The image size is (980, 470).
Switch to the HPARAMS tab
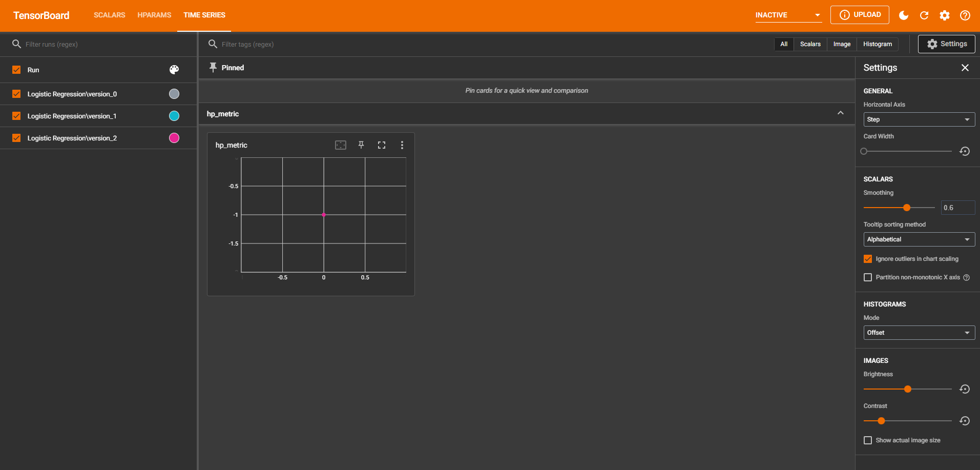click(x=154, y=15)
